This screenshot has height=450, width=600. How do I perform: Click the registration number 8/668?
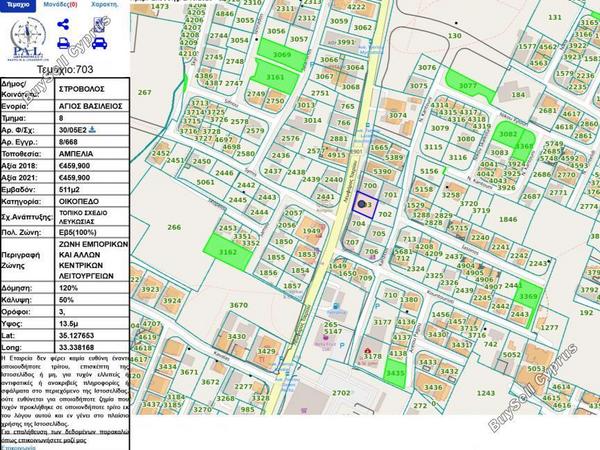(x=68, y=142)
